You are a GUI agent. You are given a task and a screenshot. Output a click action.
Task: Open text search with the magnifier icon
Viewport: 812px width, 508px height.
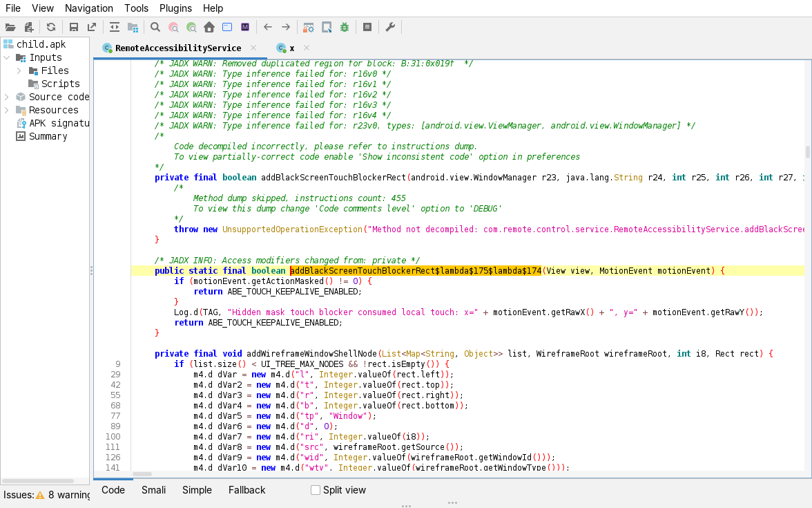pyautogui.click(x=155, y=28)
